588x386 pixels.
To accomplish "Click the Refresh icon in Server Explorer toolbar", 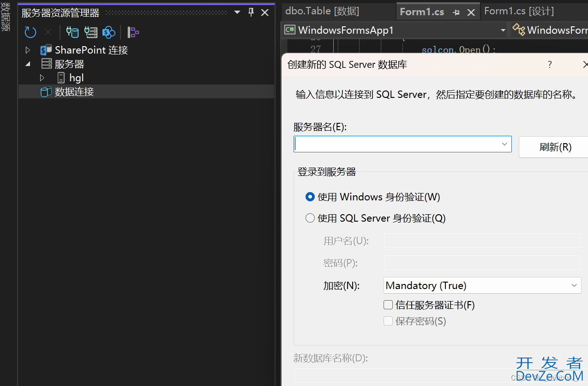I will pyautogui.click(x=30, y=32).
